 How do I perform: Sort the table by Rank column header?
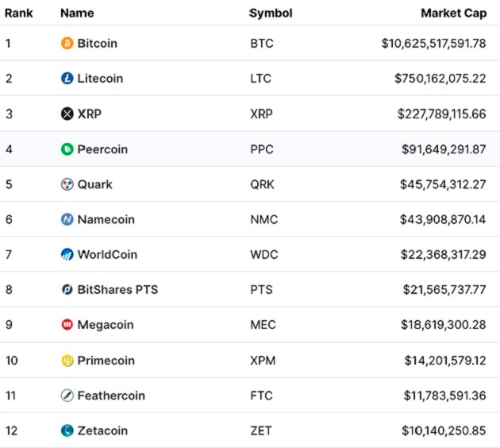click(x=18, y=14)
